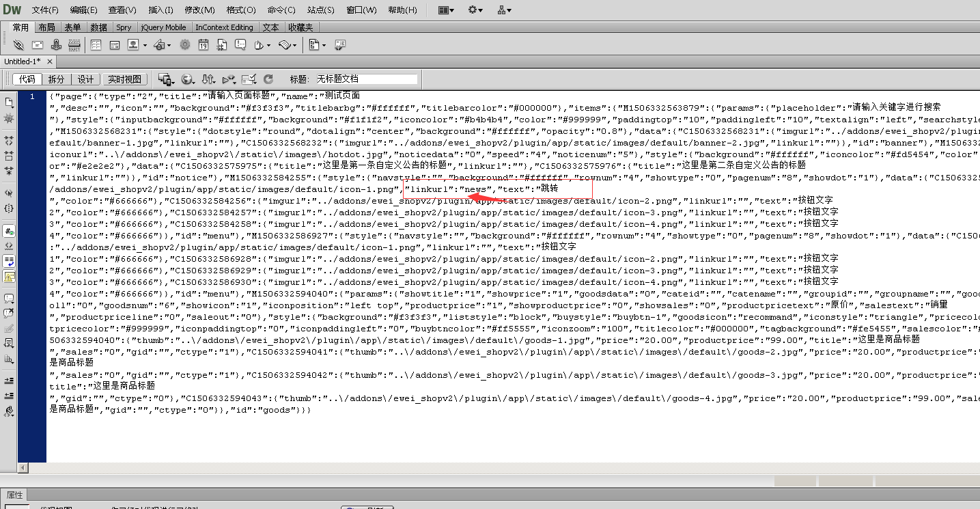This screenshot has width=980, height=509.
Task: Insert the date with calendar icon
Action: 204,45
